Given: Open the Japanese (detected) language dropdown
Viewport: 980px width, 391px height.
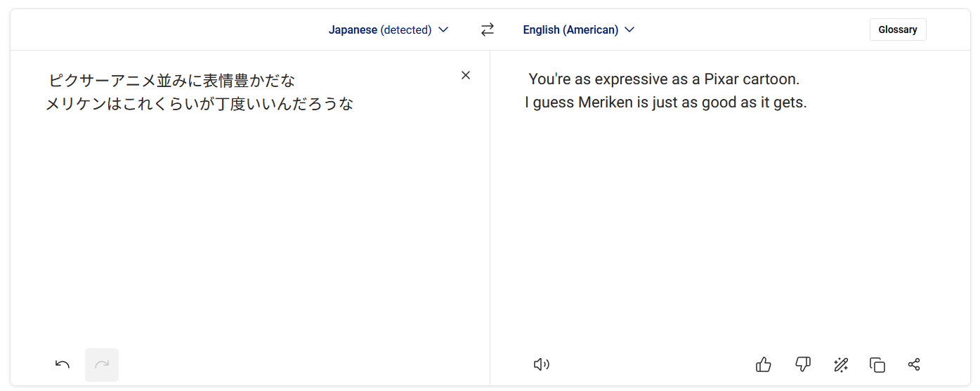Looking at the screenshot, I should coord(388,29).
